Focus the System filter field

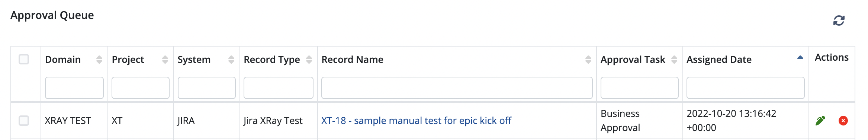[207, 88]
